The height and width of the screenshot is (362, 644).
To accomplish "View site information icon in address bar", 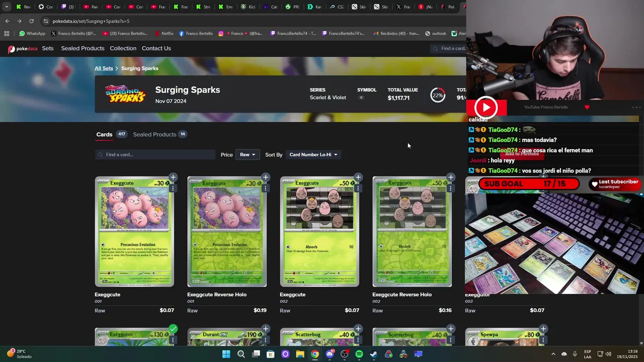I will [x=46, y=21].
